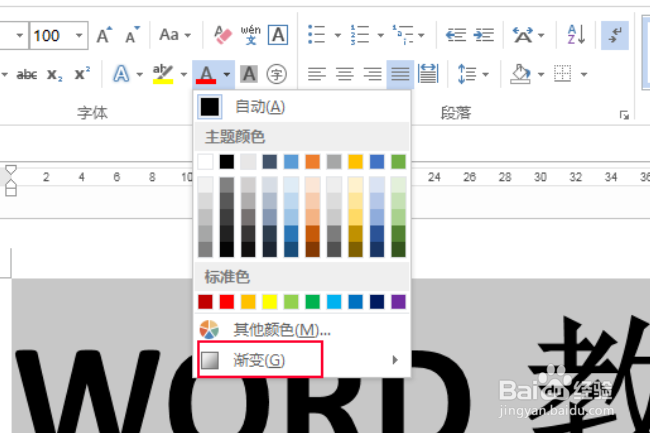Viewport: 650px width, 433px height.
Task: Click Decrease Indent icon
Action: point(456,35)
